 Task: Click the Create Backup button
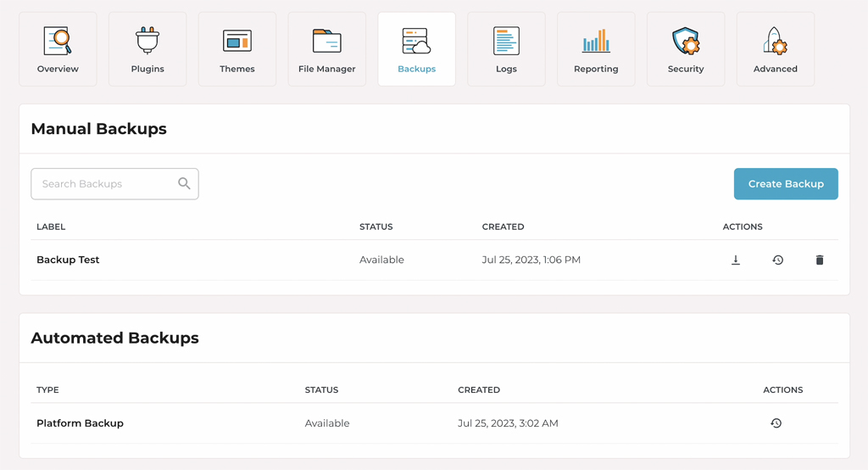(x=786, y=184)
